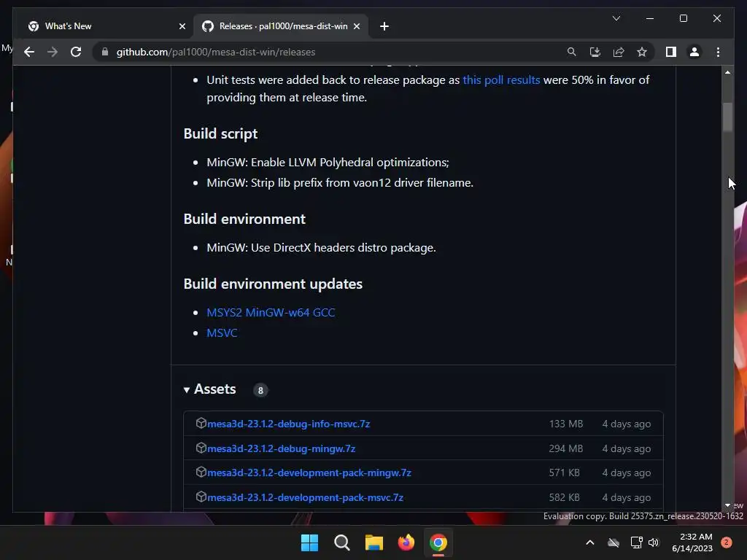Click package icon beside development-pack-msvc.7z
The image size is (747, 560).
[x=201, y=497]
